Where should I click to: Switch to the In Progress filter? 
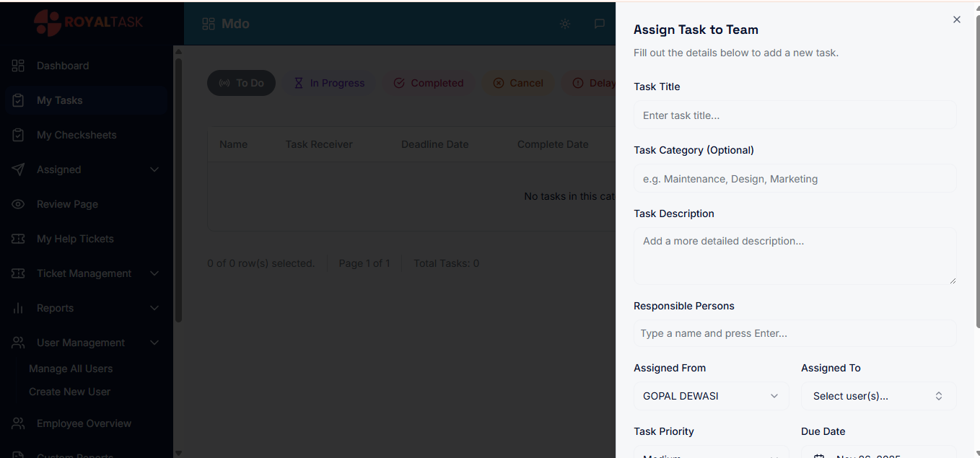[329, 83]
